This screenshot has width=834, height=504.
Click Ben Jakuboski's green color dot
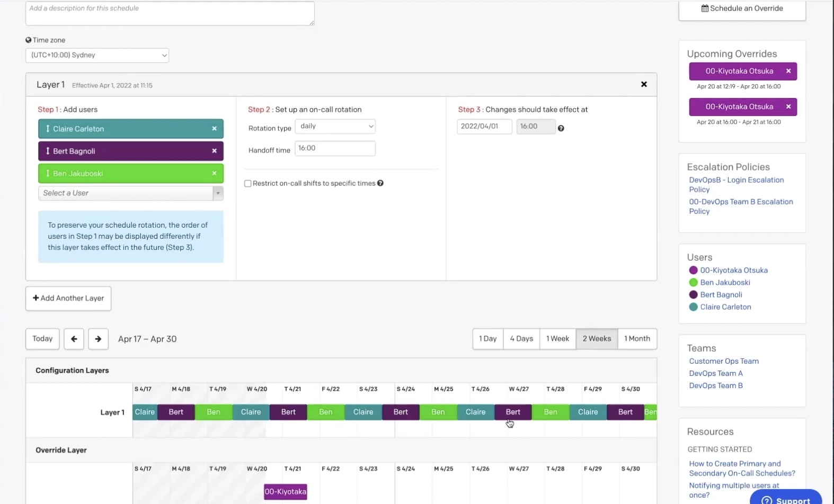693,282
